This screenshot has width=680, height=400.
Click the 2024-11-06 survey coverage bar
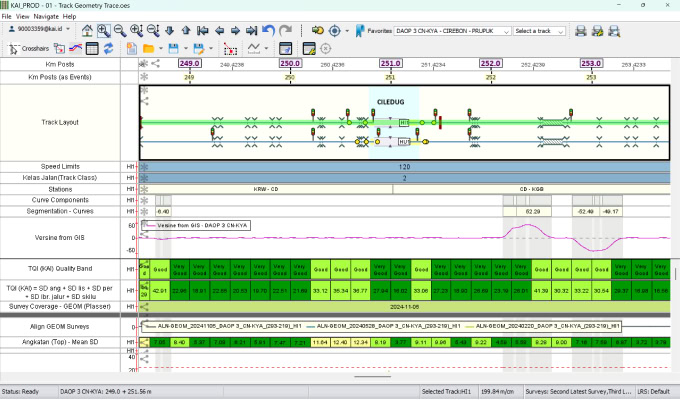pyautogui.click(x=404, y=307)
